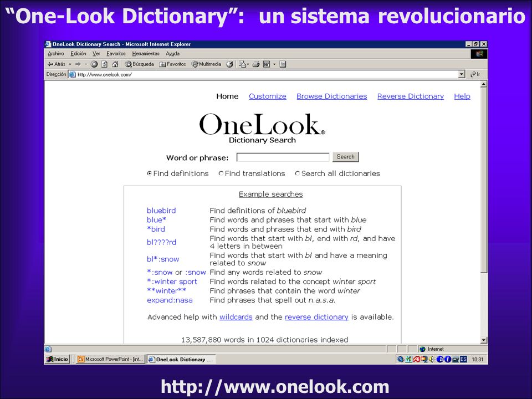
Task: Click the reverse dictionary link in the advanced help line
Action: click(316, 317)
